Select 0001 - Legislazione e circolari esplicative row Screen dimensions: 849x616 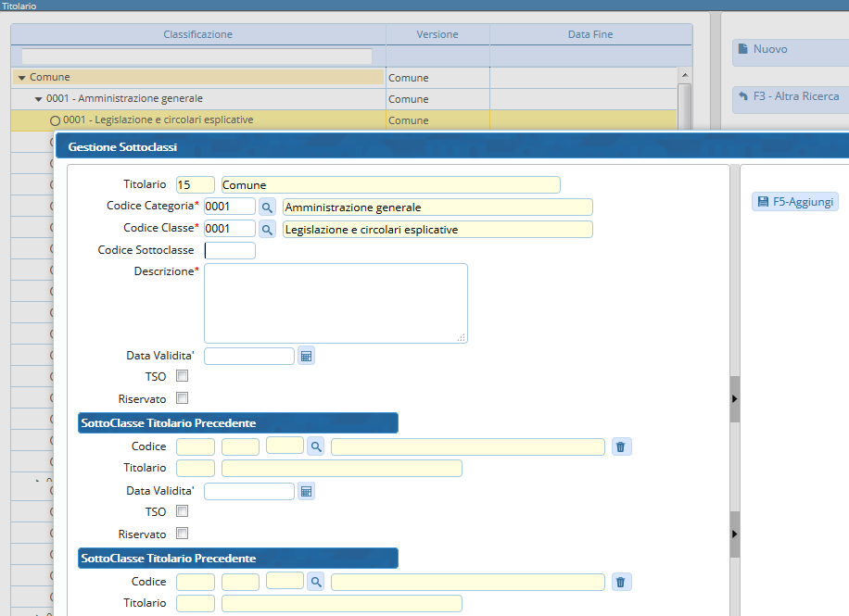click(158, 120)
